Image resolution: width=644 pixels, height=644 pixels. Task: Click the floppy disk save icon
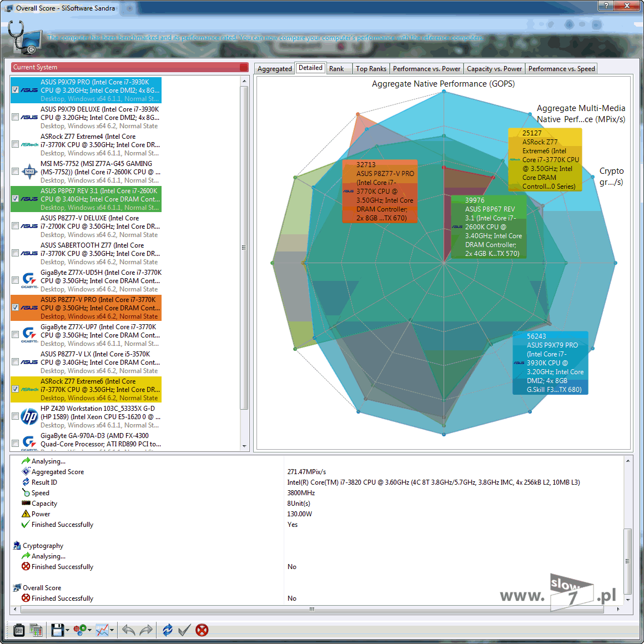coord(57,630)
